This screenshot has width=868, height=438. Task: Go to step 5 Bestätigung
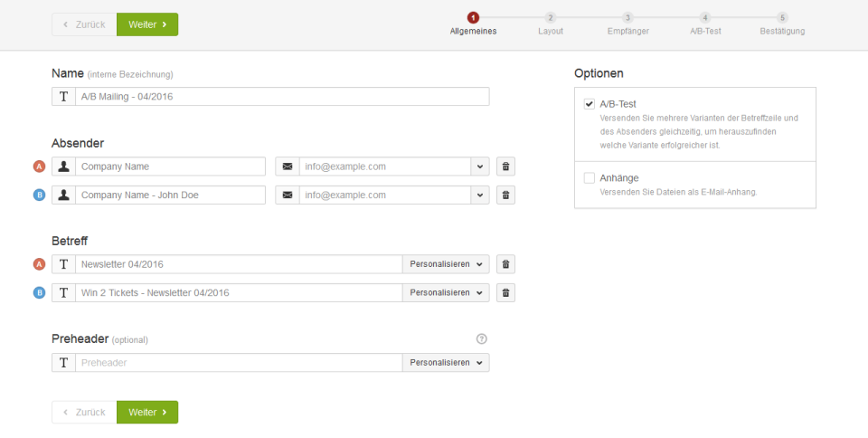tap(782, 24)
